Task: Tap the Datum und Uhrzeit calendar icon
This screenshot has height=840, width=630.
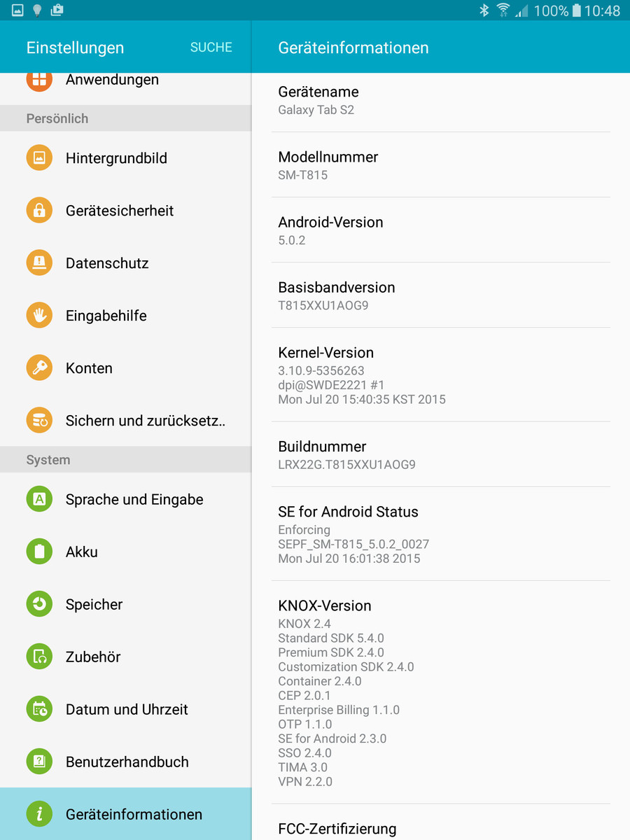Action: coord(39,709)
